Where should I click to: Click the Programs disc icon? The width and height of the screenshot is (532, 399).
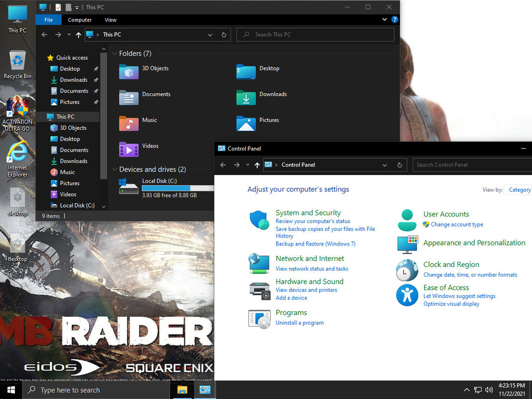[259, 319]
